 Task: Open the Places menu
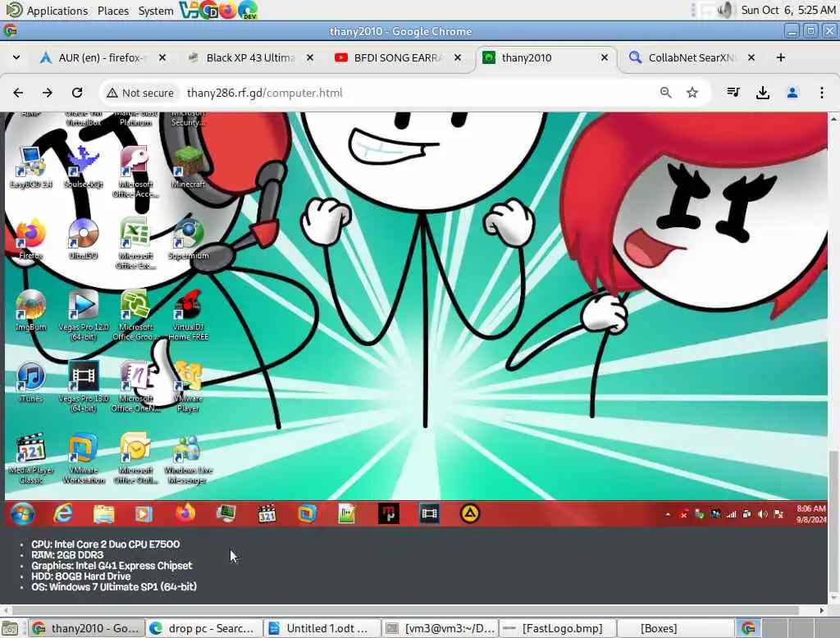coord(113,11)
